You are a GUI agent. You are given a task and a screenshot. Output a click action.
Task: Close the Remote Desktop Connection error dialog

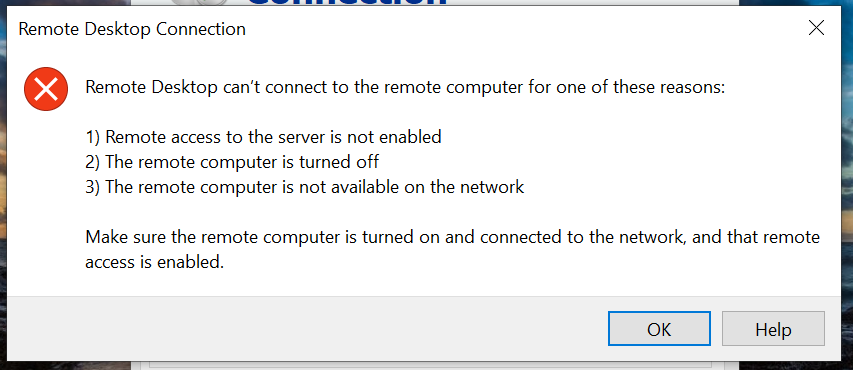click(816, 28)
